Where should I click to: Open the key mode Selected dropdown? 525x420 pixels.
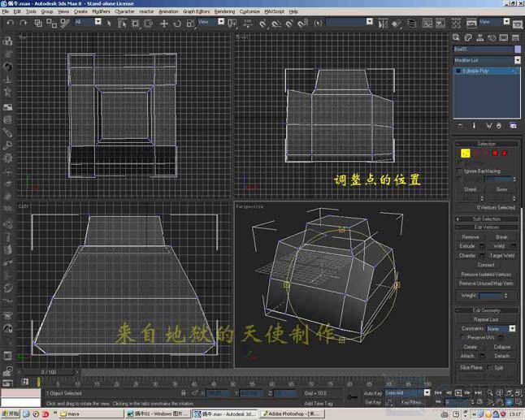[x=407, y=392]
